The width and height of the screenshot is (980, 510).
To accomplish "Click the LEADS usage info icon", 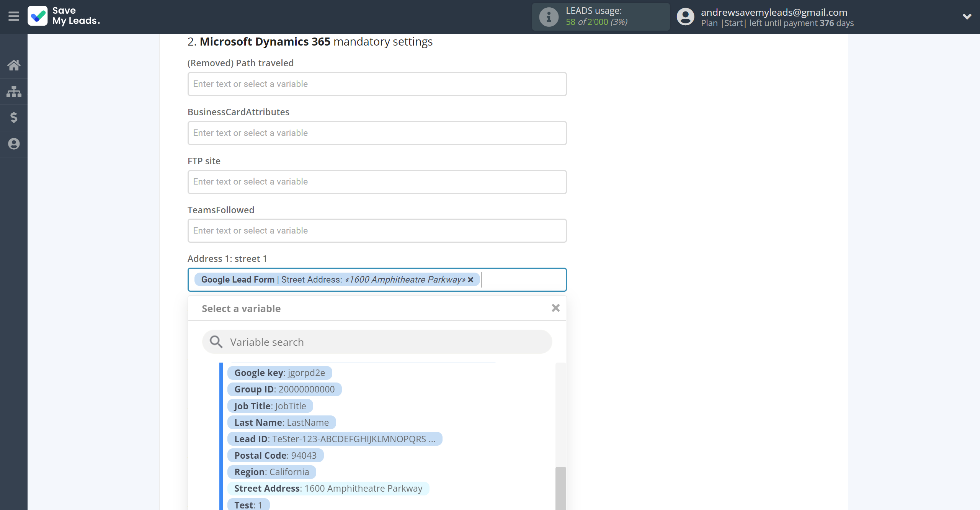I will [x=549, y=17].
